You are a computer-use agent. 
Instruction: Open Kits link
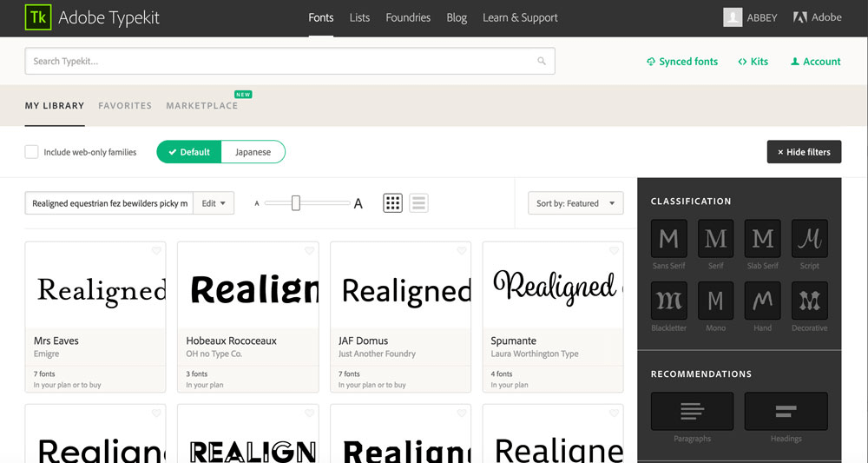753,62
